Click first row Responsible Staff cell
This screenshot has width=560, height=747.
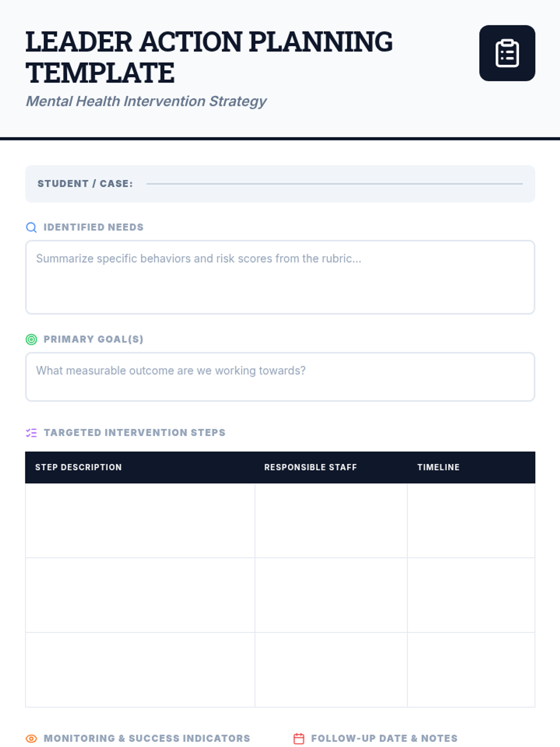pos(331,521)
